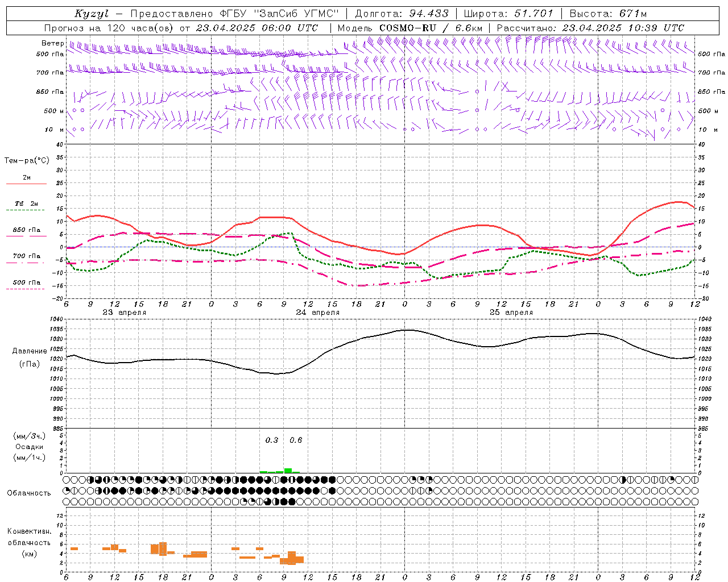The width and height of the screenshot is (728, 582).
Task: Click the '0.6' precipitation amount value
Action: [296, 440]
